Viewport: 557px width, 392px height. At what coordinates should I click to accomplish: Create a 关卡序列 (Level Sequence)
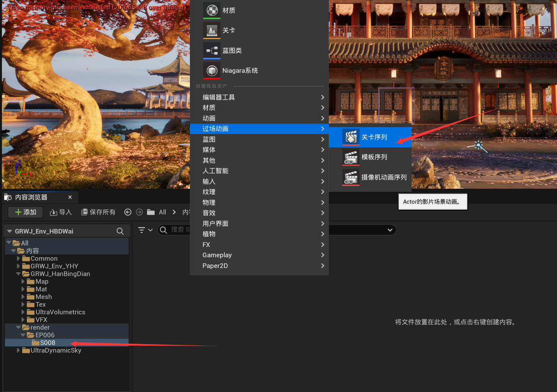pos(375,137)
